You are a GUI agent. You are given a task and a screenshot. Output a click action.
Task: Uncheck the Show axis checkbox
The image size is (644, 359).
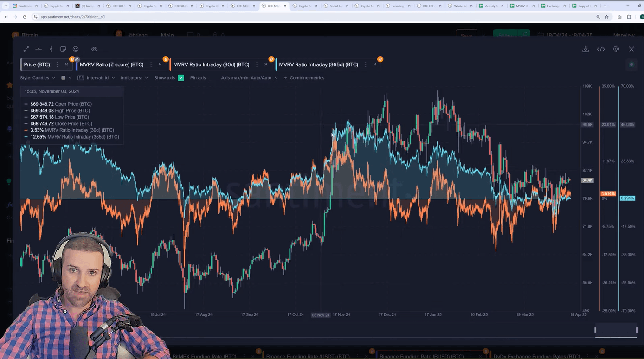[181, 78]
